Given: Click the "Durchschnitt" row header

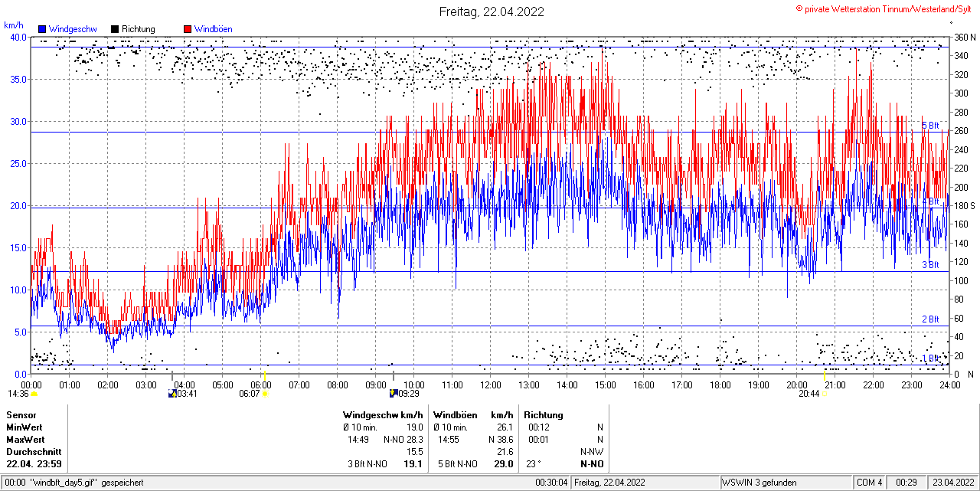Looking at the screenshot, I should point(32,452).
